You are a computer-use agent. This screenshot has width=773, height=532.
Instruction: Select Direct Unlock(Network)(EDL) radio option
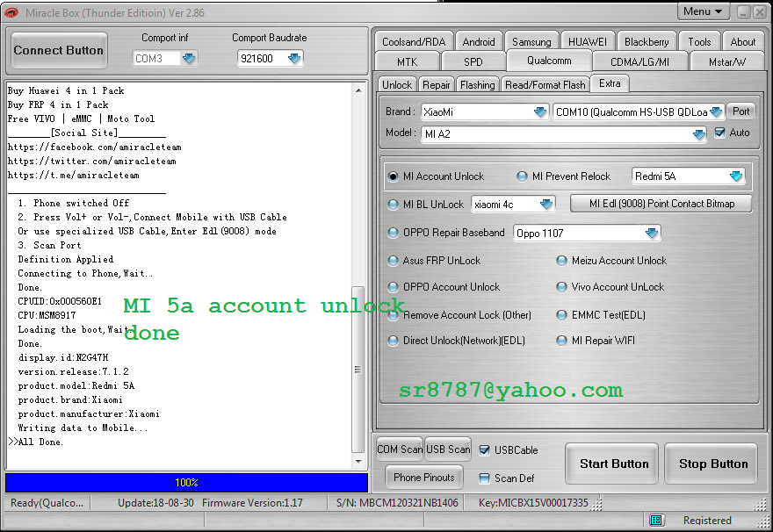(393, 341)
